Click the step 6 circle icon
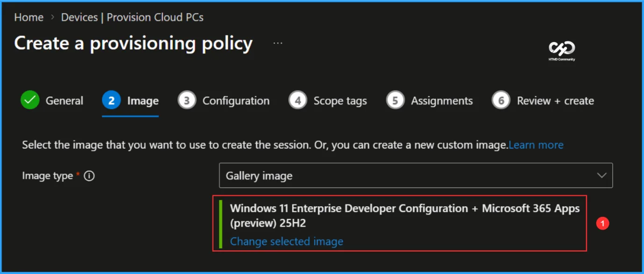Screen dimensions: 644x274 click(x=501, y=100)
